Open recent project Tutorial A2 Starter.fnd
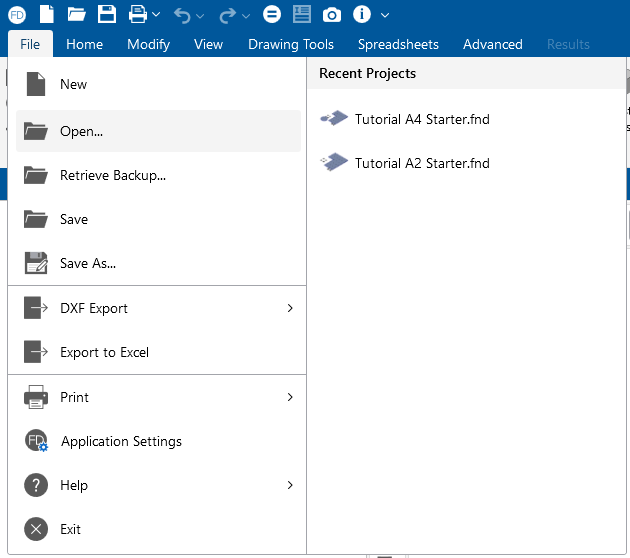This screenshot has height=558, width=630. click(x=421, y=163)
